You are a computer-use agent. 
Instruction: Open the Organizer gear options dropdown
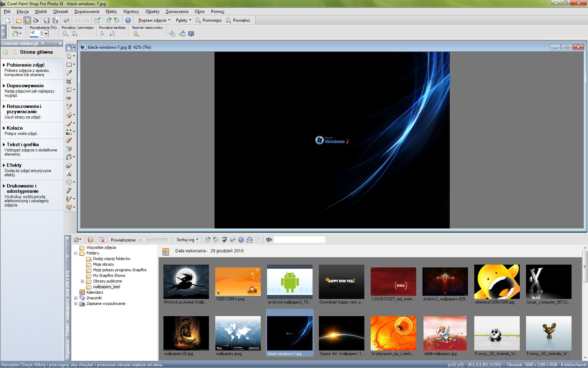point(77,240)
